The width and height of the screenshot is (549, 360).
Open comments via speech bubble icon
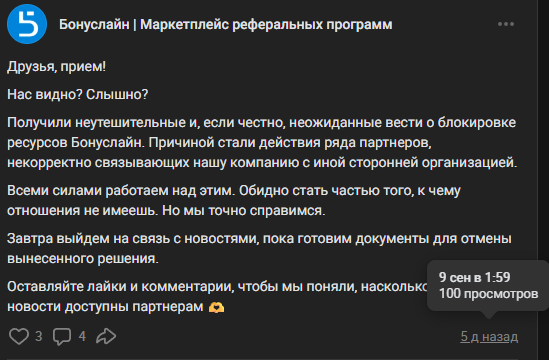point(62,337)
